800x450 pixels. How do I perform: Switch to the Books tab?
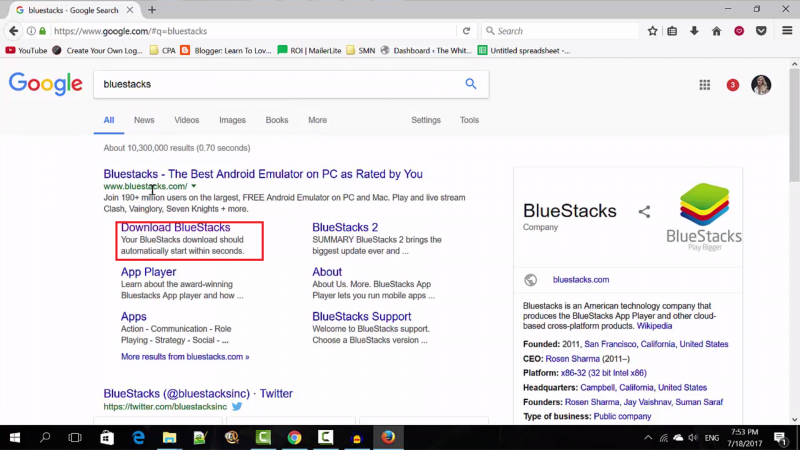[277, 120]
